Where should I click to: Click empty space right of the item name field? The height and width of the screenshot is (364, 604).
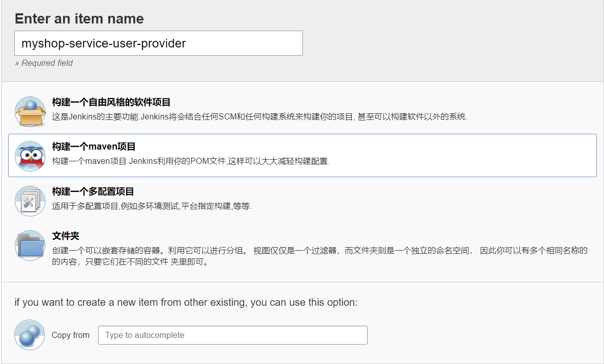[449, 43]
